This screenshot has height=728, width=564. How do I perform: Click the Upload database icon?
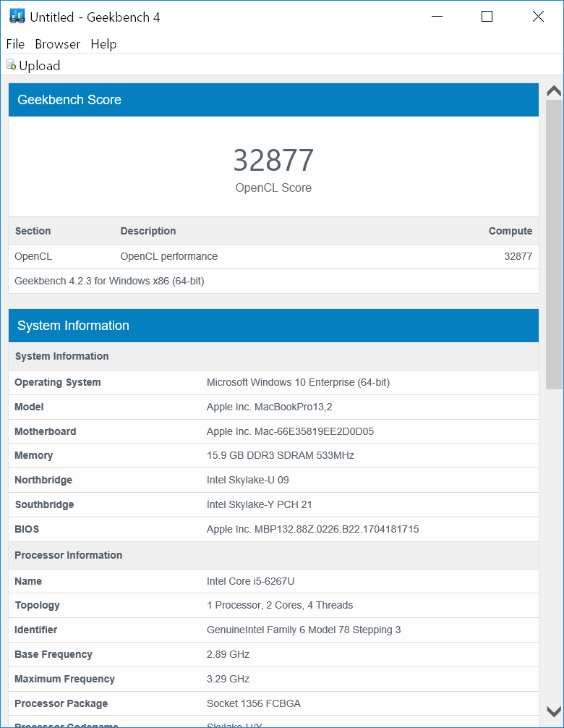click(x=11, y=64)
